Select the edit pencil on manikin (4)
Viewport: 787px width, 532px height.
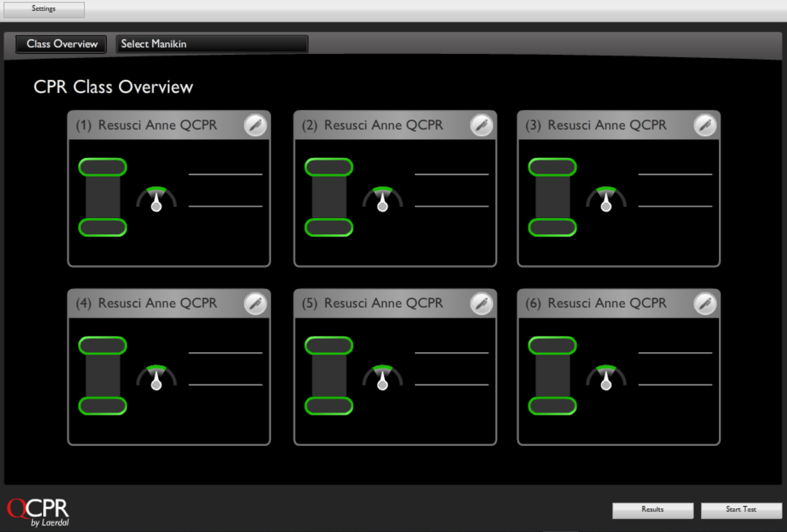[255, 303]
